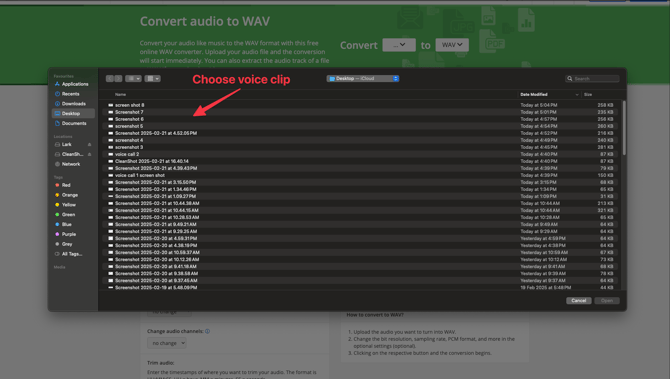Viewport: 670px width, 379px height.
Task: Cancel the file dialog
Action: pyautogui.click(x=579, y=300)
